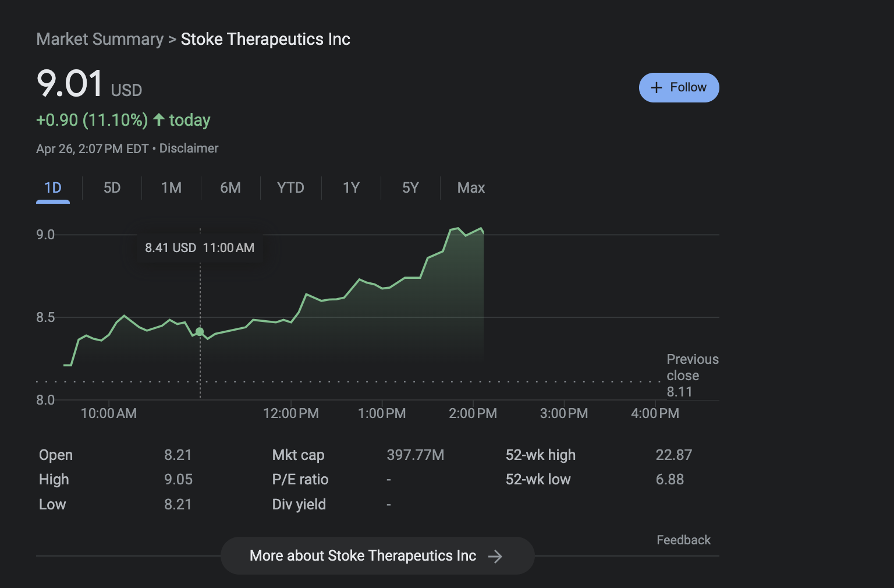Image resolution: width=894 pixels, height=588 pixels.
Task: Open the 6M chart range tab
Action: 230,187
